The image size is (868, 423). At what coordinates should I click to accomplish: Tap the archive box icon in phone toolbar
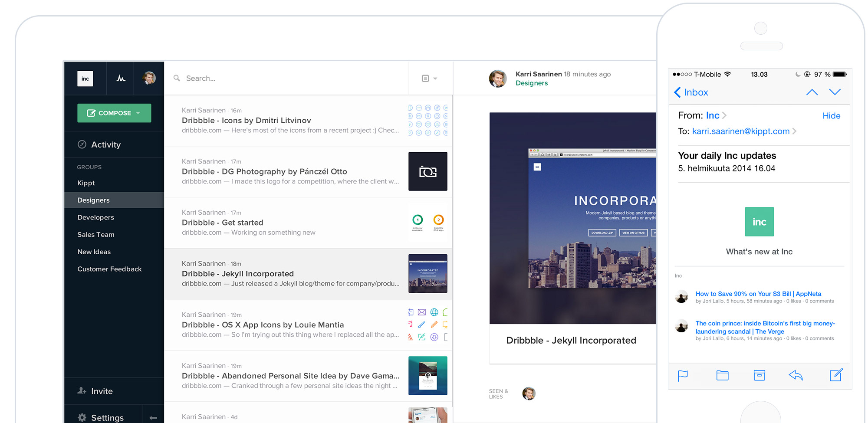(759, 375)
